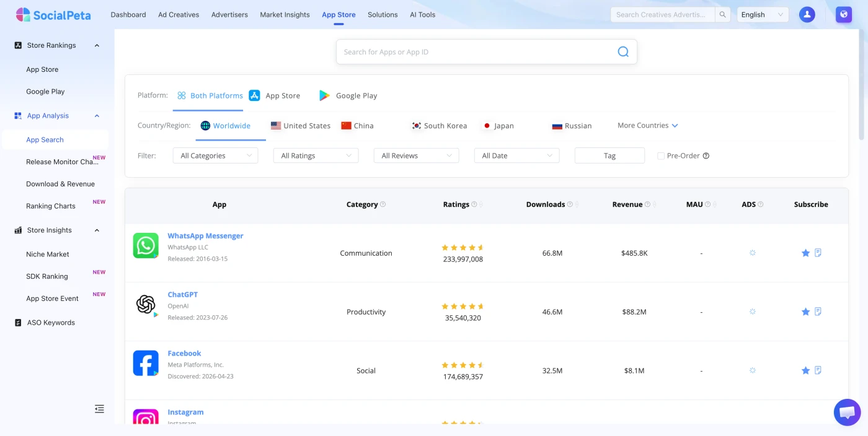868x436 pixels.
Task: Open the Advertisers tab
Action: tap(229, 15)
